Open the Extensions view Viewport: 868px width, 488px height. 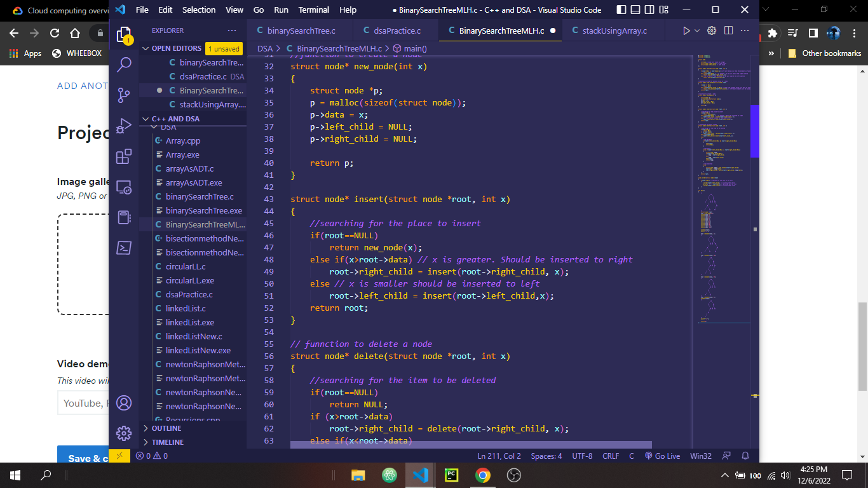click(x=124, y=156)
